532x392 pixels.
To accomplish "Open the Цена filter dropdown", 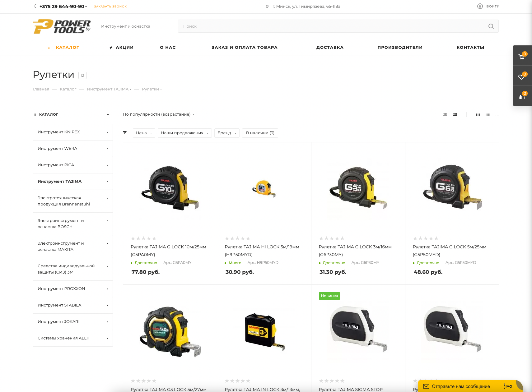I will coord(144,133).
